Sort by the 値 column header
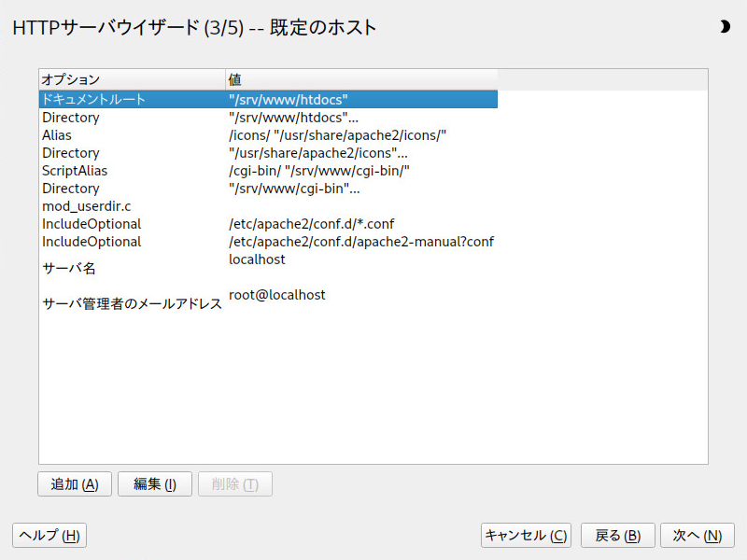The height and width of the screenshot is (560, 747). [x=360, y=80]
